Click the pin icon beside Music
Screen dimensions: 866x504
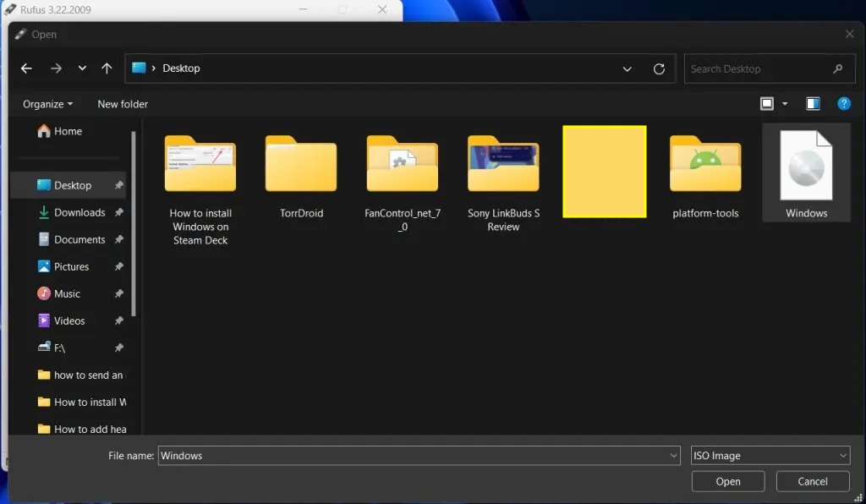[x=118, y=293]
